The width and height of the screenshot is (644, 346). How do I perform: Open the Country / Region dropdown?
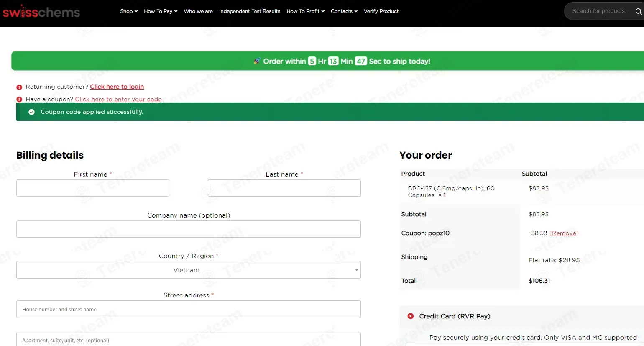[x=188, y=270]
